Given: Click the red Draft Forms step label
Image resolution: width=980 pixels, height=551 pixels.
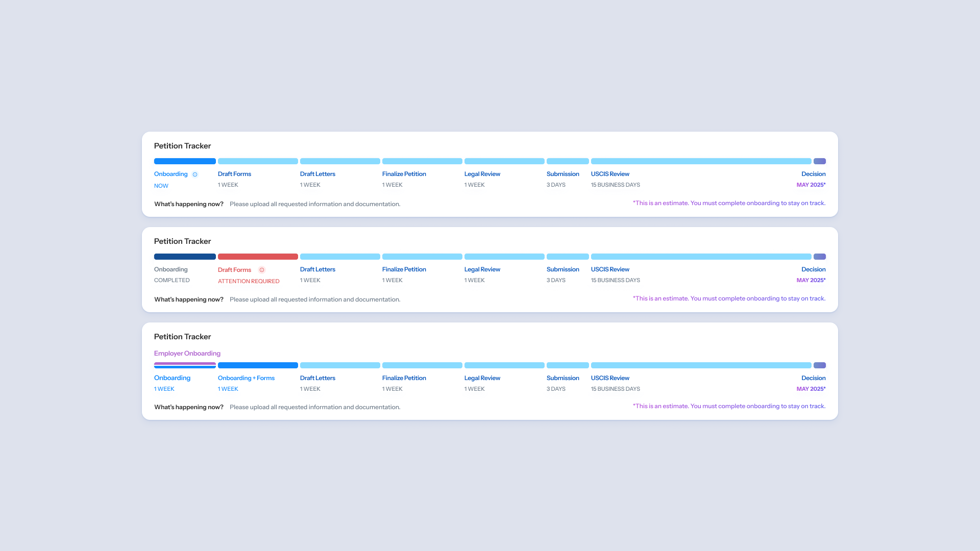Looking at the screenshot, I should point(234,270).
